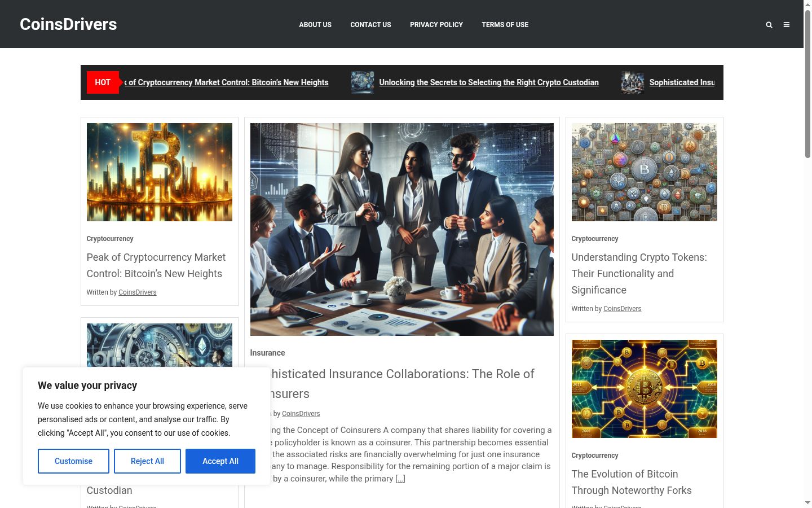Open ticker link about Right Crypto Custodian
812x508 pixels.
[489, 82]
